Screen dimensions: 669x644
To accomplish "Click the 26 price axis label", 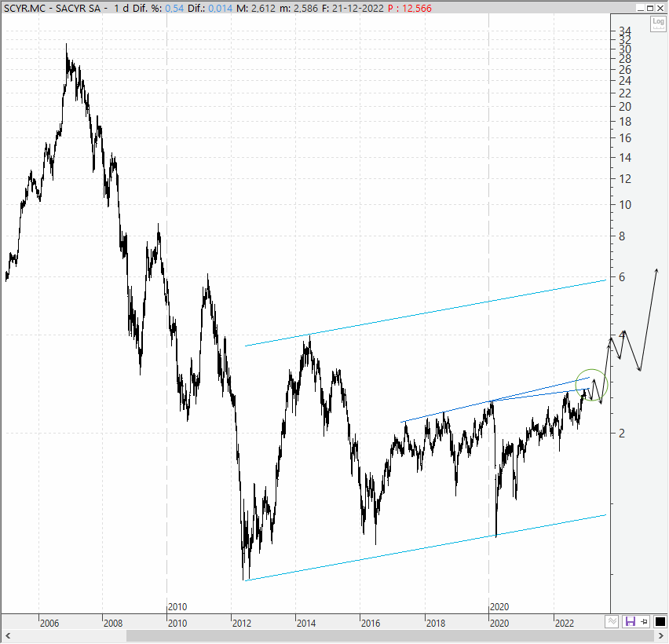I will [x=624, y=70].
